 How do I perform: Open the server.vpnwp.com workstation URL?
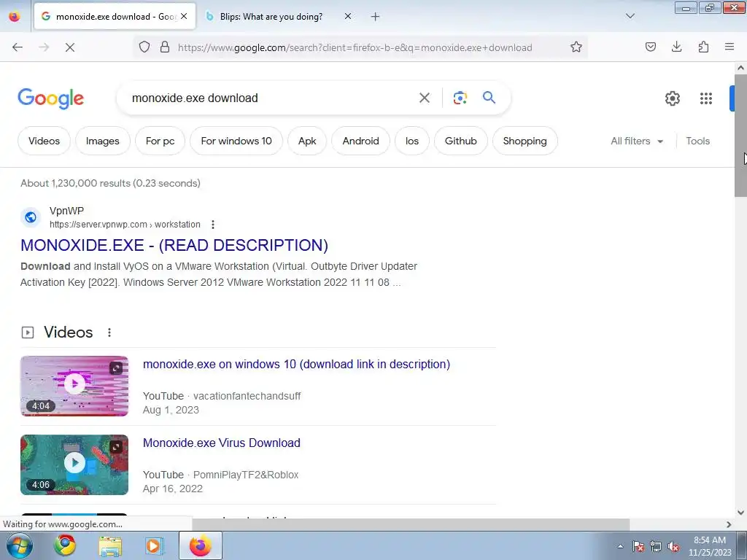[125, 225]
